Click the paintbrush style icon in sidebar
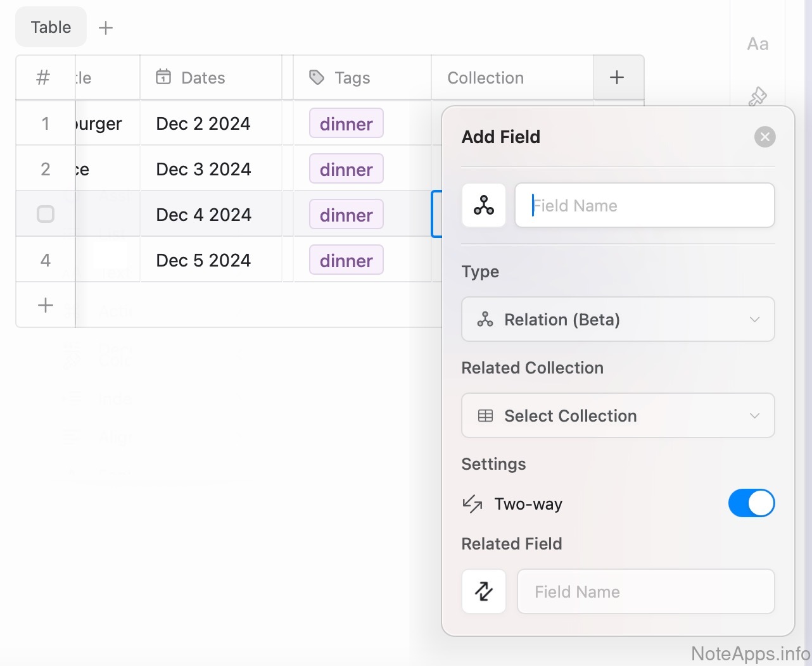Image resolution: width=812 pixels, height=666 pixels. coord(758,97)
